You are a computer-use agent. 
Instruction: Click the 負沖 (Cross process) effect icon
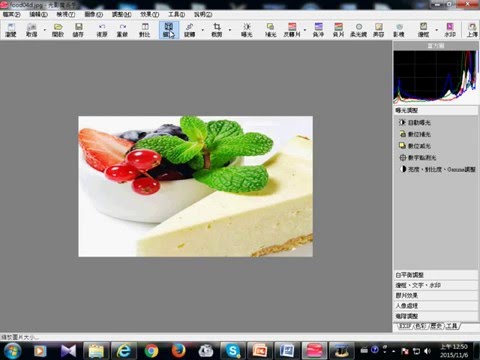pyautogui.click(x=318, y=30)
